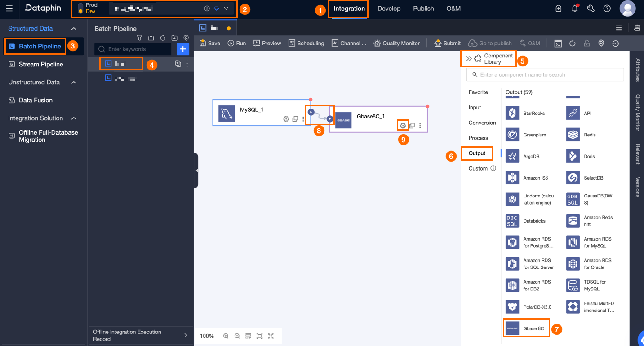The width and height of the screenshot is (644, 346).
Task: Run the pipeline
Action: coord(237,43)
